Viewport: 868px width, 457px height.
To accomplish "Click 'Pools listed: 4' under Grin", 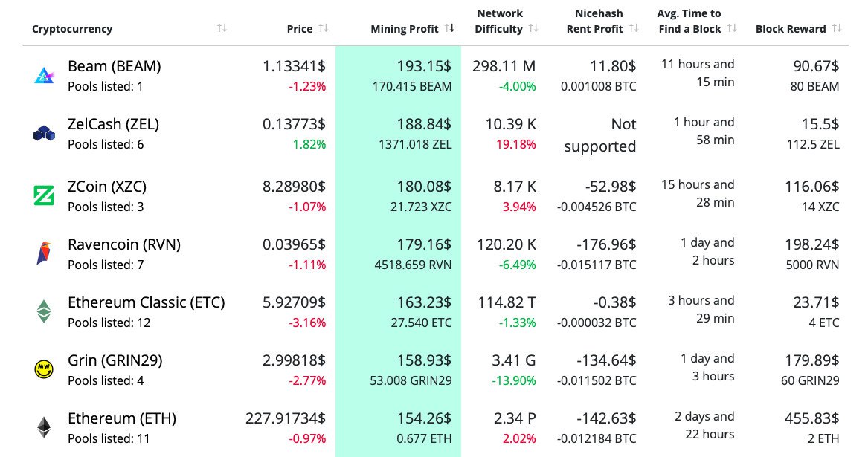I will pyautogui.click(x=106, y=380).
